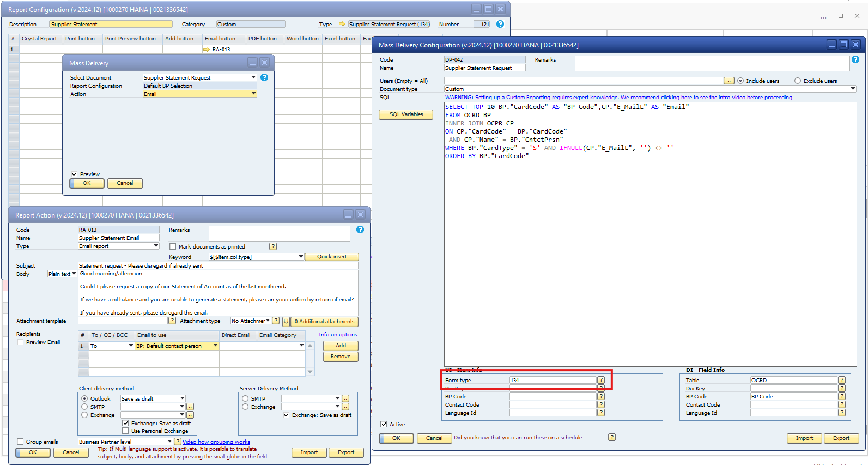868x465 pixels.
Task: Toggle client Exchange: Save as draft checkbox
Action: click(x=125, y=423)
